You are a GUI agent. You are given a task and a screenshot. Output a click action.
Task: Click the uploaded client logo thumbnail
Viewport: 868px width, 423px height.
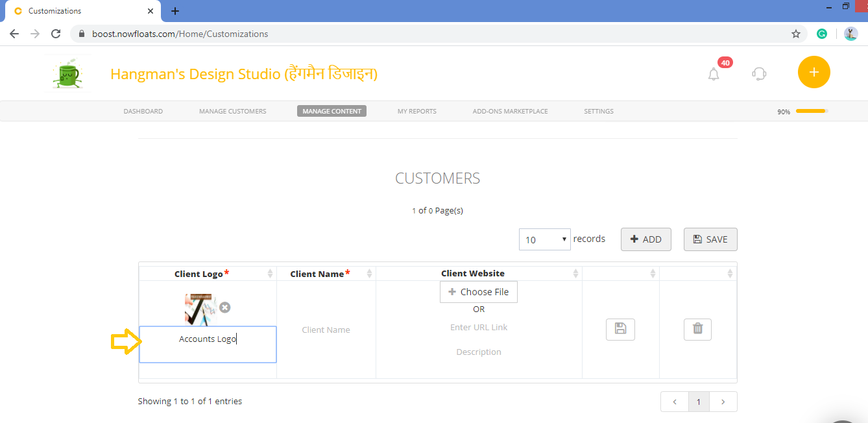pyautogui.click(x=200, y=309)
